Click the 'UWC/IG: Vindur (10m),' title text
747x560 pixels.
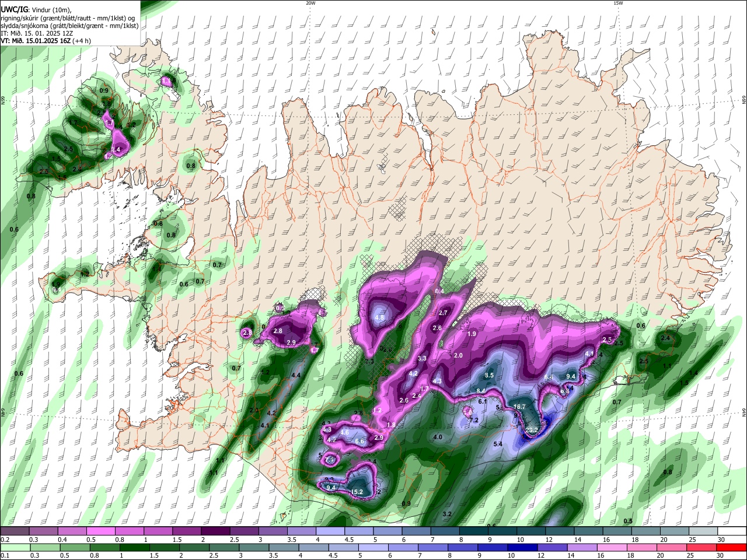coord(36,10)
